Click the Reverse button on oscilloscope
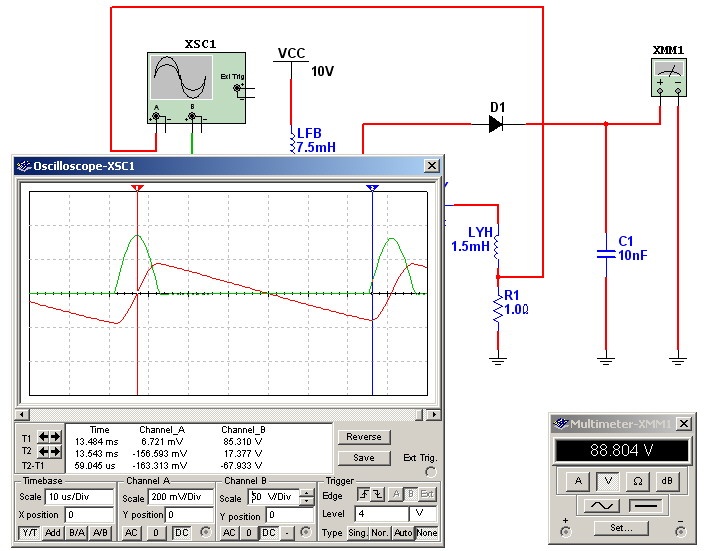The height and width of the screenshot is (551, 707). point(363,437)
